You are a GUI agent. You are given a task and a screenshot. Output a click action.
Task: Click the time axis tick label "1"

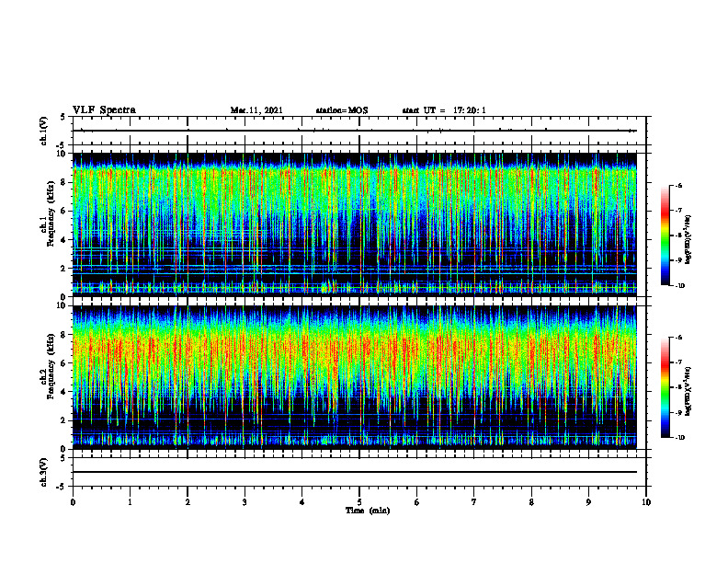click(130, 502)
